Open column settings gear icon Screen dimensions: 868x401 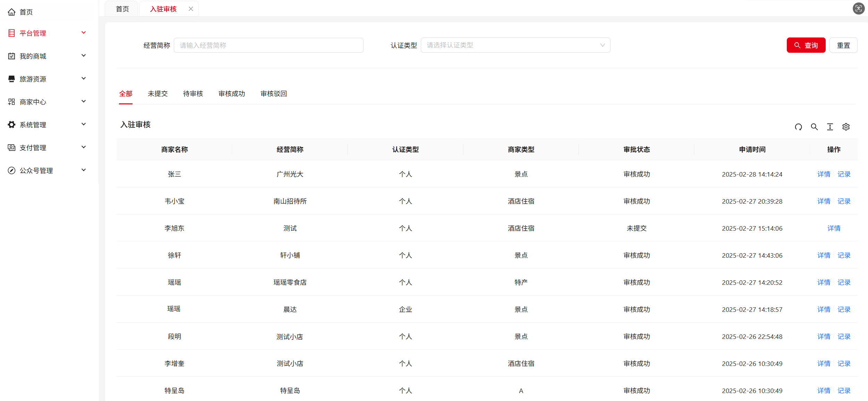pyautogui.click(x=846, y=127)
